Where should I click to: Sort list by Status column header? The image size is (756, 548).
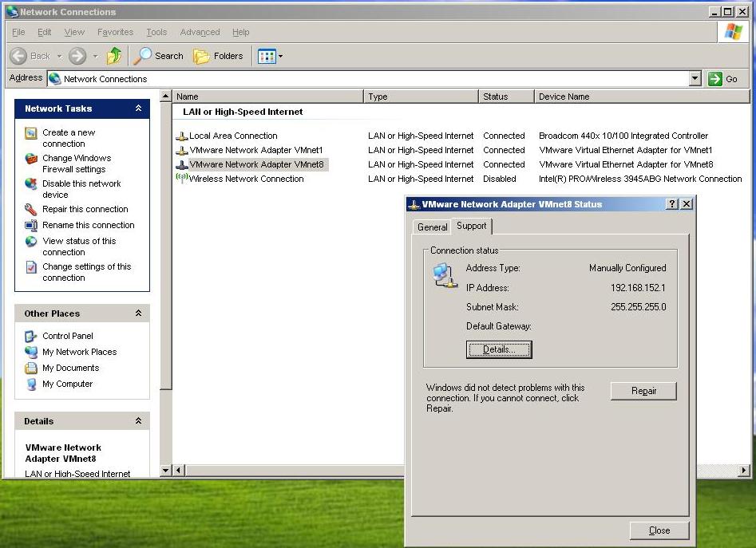(x=506, y=97)
